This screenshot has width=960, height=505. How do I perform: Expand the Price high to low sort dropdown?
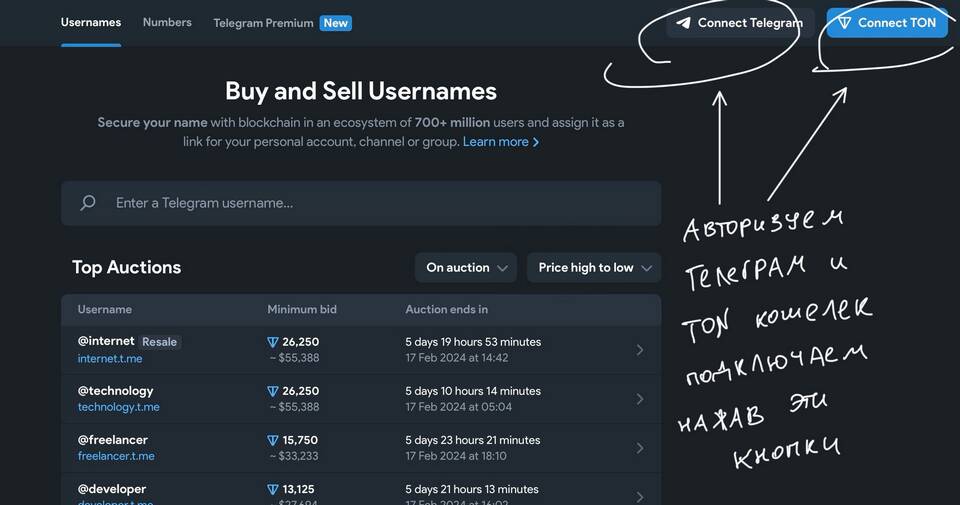click(x=594, y=267)
